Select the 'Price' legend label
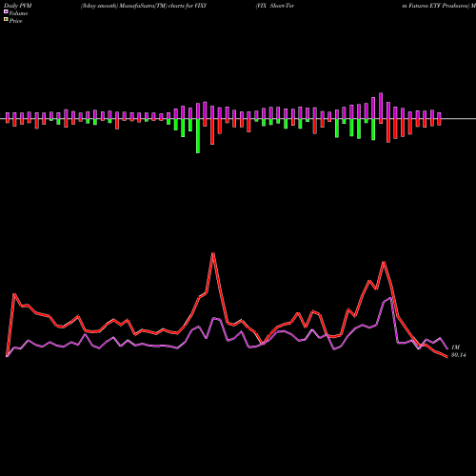 [x=15, y=21]
